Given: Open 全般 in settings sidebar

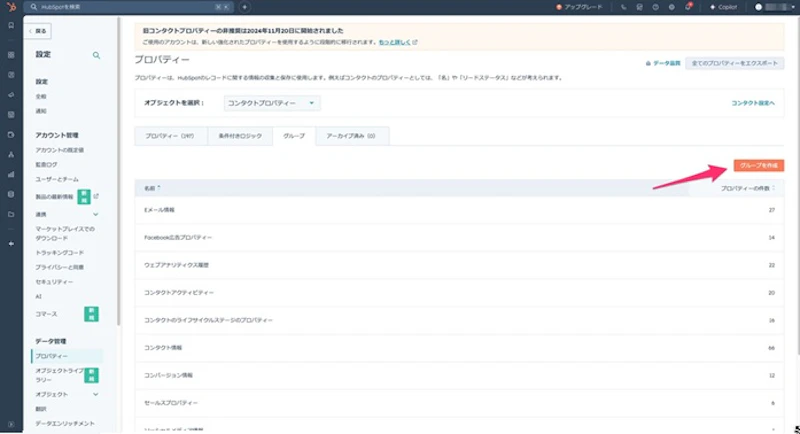Looking at the screenshot, I should (41, 96).
